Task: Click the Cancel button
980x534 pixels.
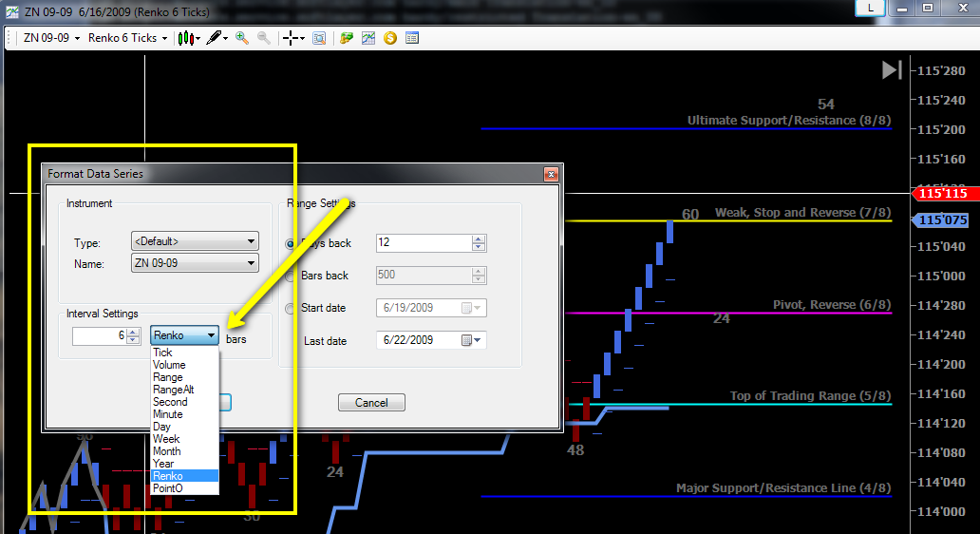Action: (371, 403)
